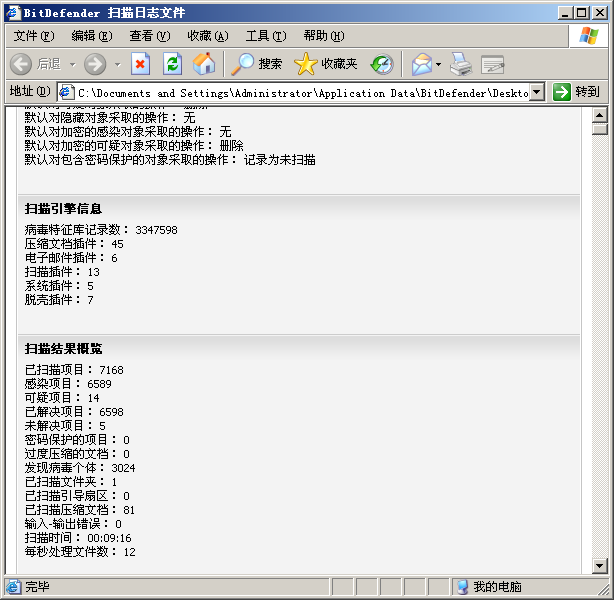Click the 已扫描项目: 7168 line
Screen dimensions: 614x600
click(x=74, y=370)
